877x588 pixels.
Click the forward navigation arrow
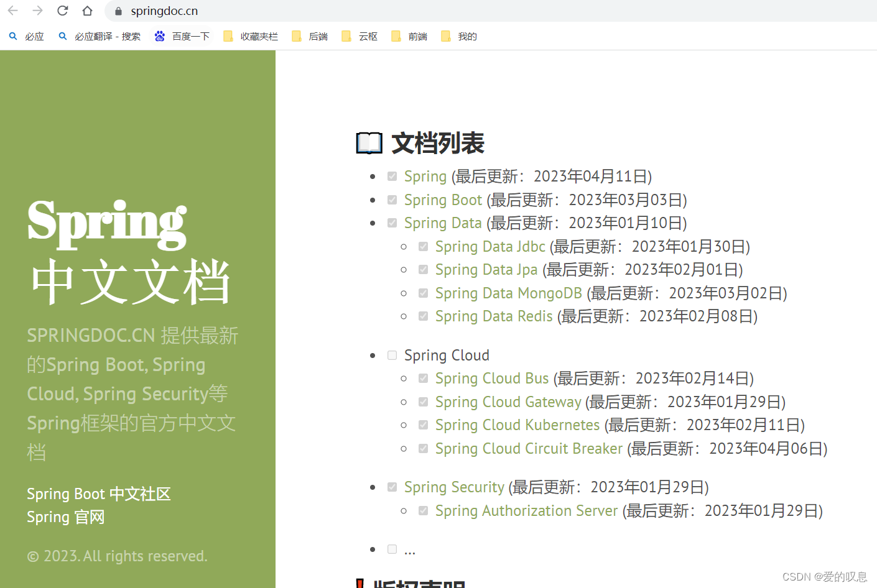pyautogui.click(x=37, y=11)
